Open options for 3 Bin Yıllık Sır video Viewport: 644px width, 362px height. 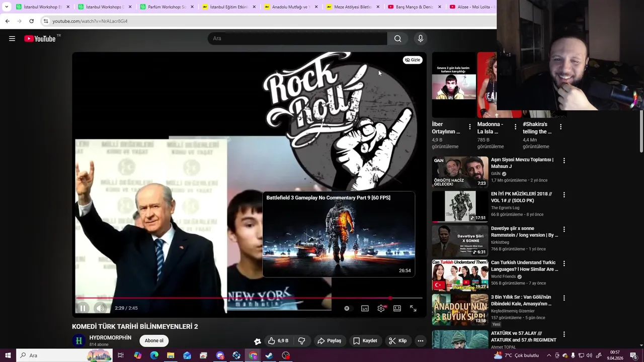(x=564, y=298)
